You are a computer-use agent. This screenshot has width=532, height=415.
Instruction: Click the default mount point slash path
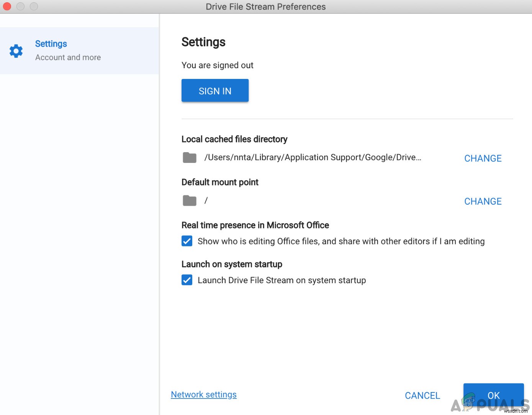tap(206, 200)
